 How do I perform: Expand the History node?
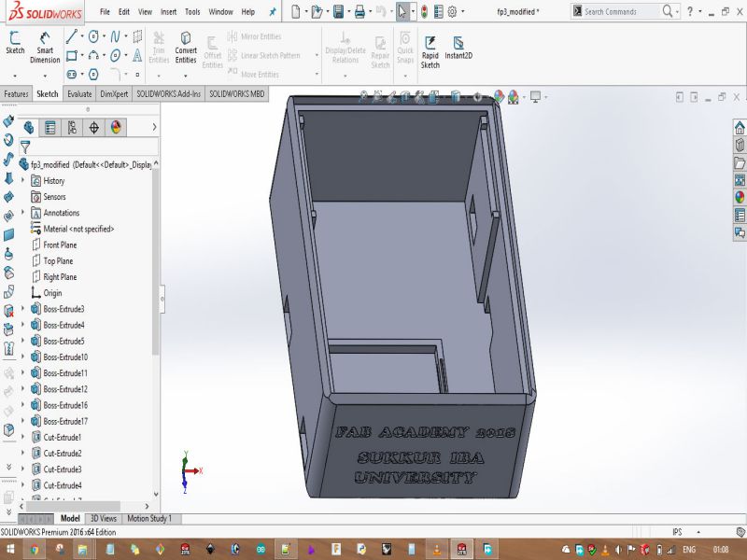point(22,180)
